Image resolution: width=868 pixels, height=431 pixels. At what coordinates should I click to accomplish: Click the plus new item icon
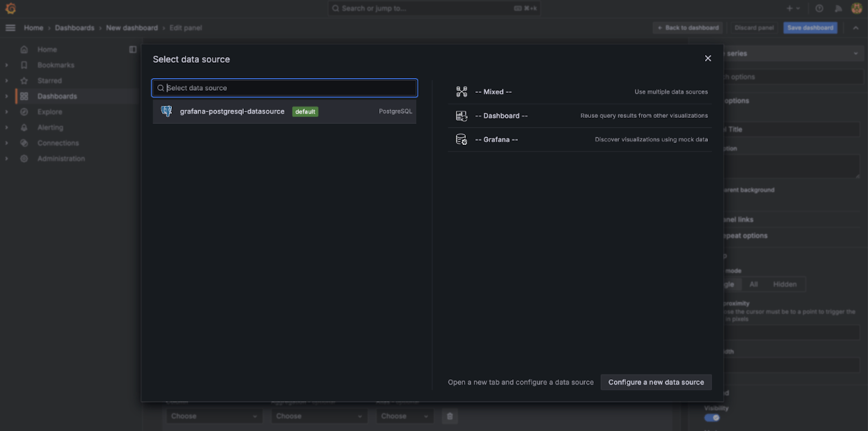coord(790,8)
